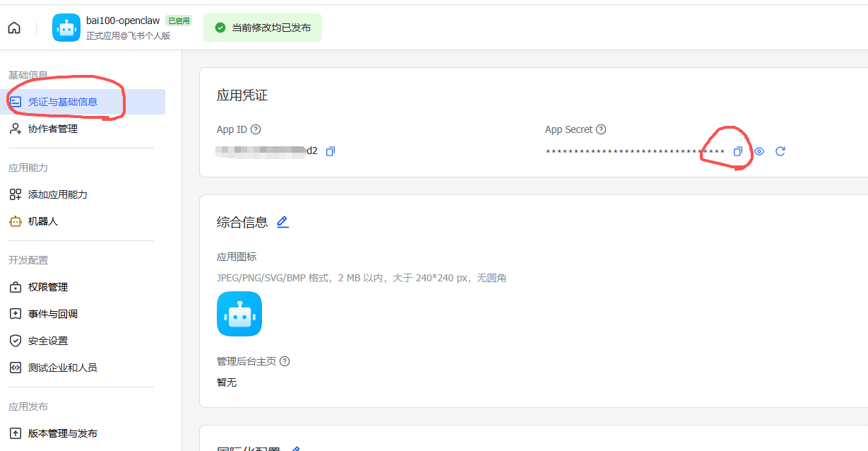
Task: Open 版本管理与发布
Action: [x=63, y=433]
